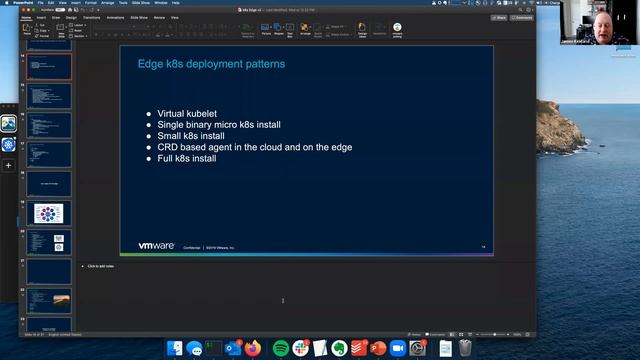
Task: Open the Trash in the dock
Action: click(465, 348)
